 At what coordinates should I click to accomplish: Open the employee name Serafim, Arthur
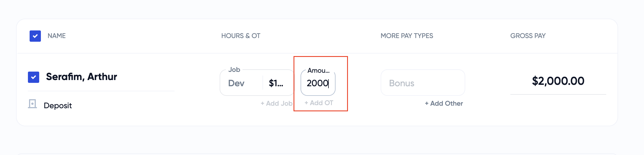pos(81,77)
